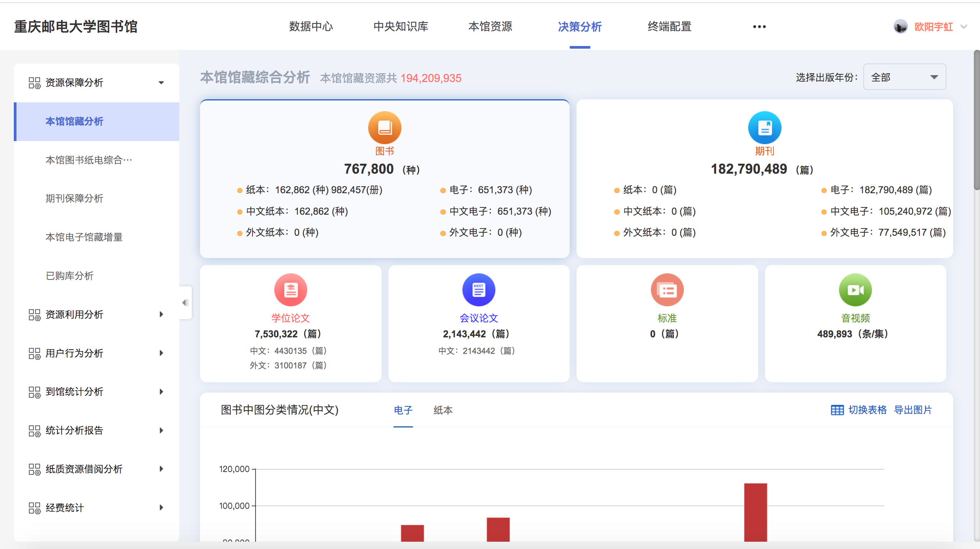980x549 pixels.
Task: Click the 标准 standards icon
Action: pos(667,290)
